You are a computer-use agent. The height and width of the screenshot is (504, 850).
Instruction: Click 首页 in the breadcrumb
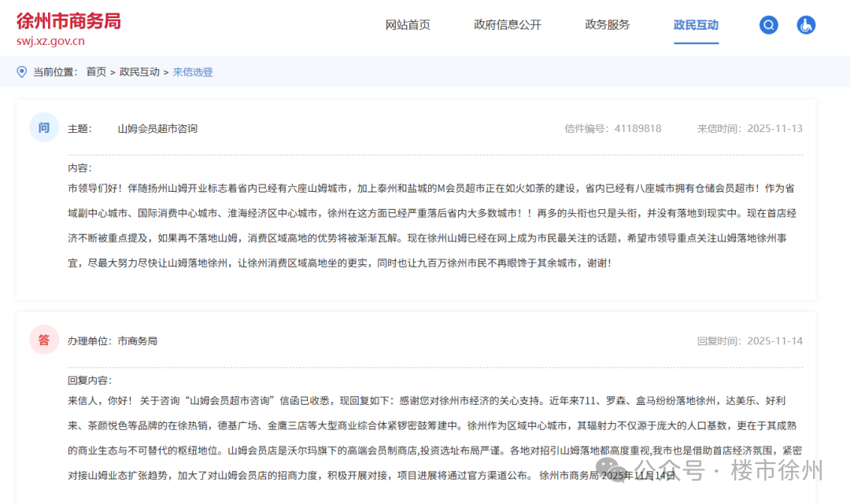point(96,72)
